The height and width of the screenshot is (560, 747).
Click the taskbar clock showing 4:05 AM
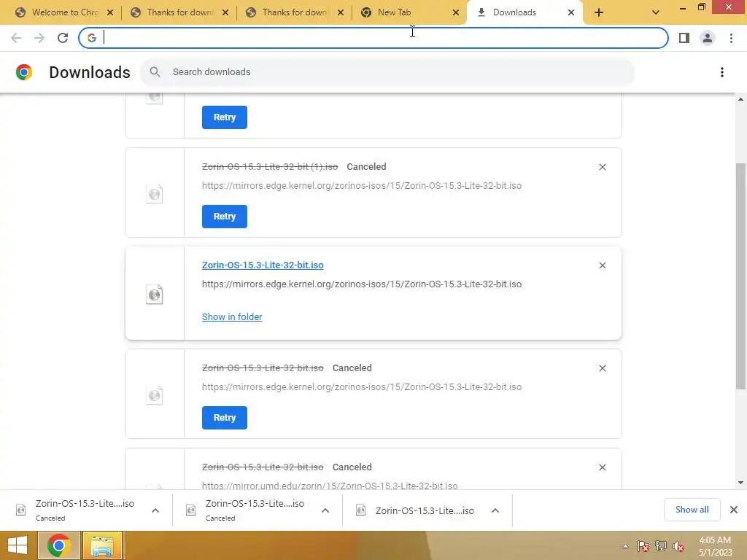point(715,546)
